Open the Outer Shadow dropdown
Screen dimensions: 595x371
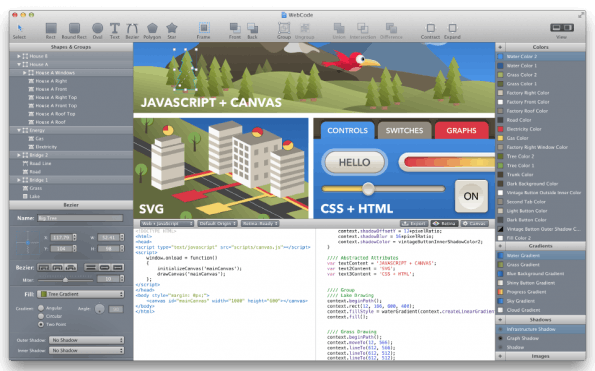pyautogui.click(x=87, y=340)
